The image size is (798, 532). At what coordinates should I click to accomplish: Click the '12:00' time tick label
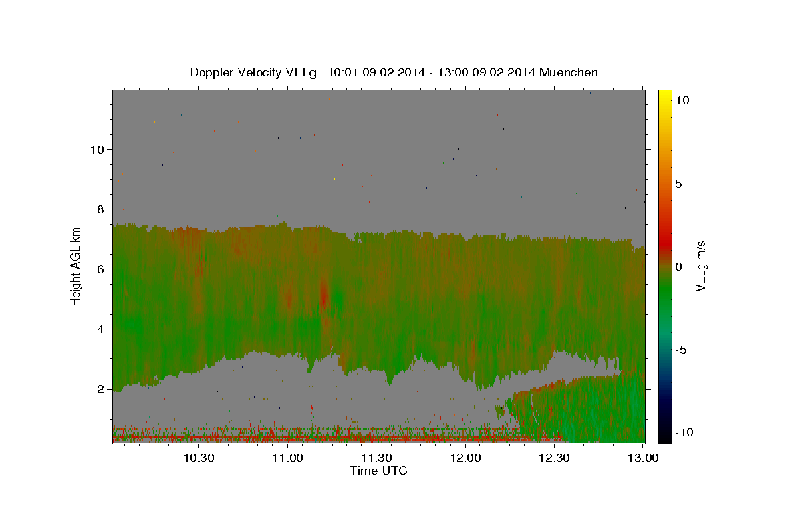pos(466,458)
